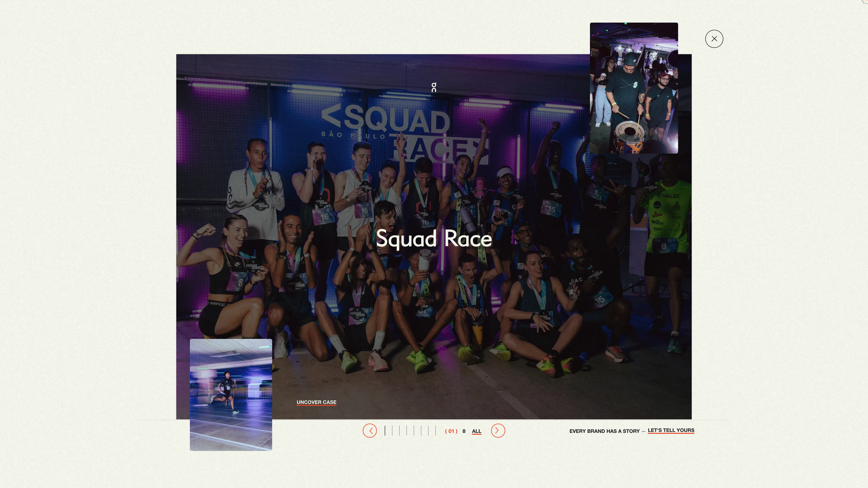Screen dimensions: 868x488
Task: Jump to the fourth slide marker
Action: (x=407, y=431)
